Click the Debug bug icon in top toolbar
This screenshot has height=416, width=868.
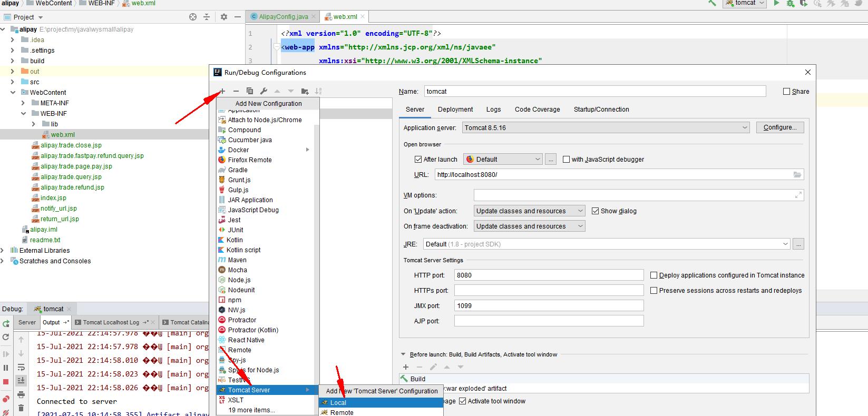[790, 3]
